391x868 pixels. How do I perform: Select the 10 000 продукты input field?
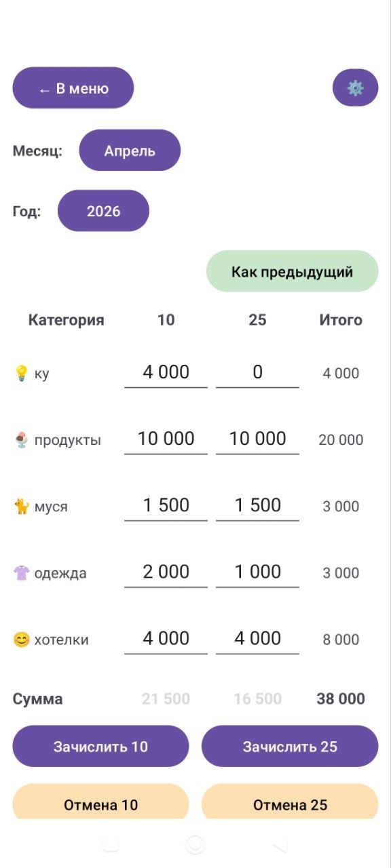pyautogui.click(x=165, y=438)
